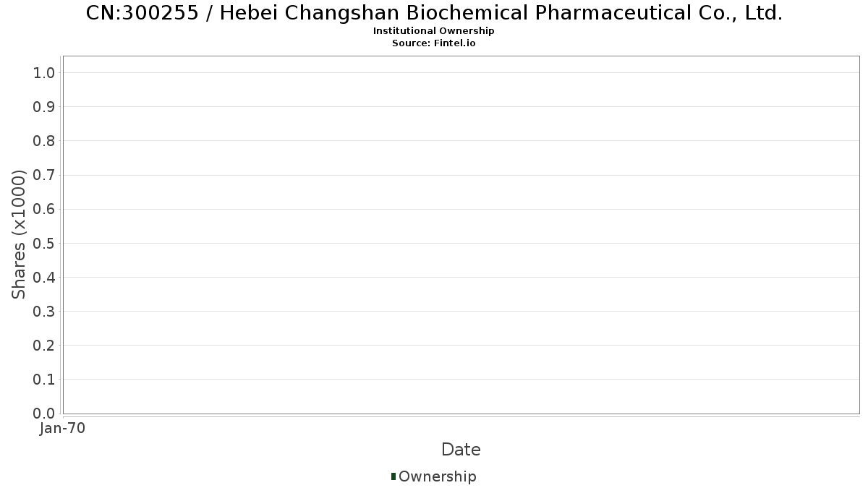Click the Date axis title
868x488 pixels.
[461, 450]
